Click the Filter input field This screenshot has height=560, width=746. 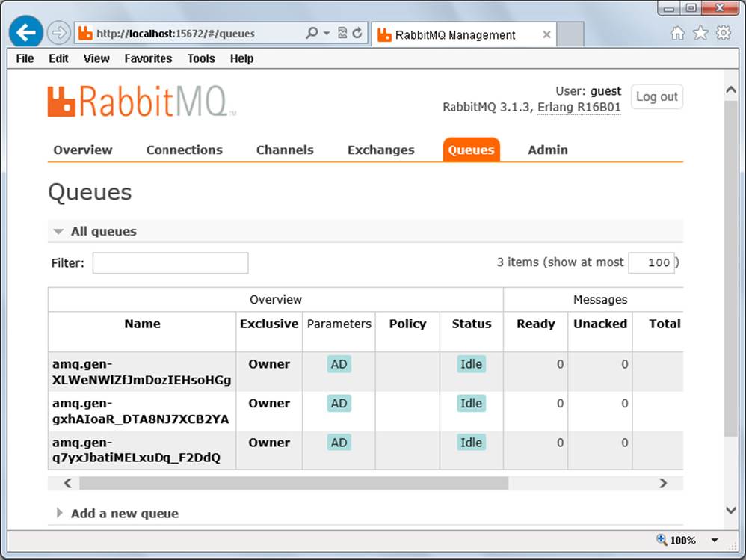click(x=170, y=263)
